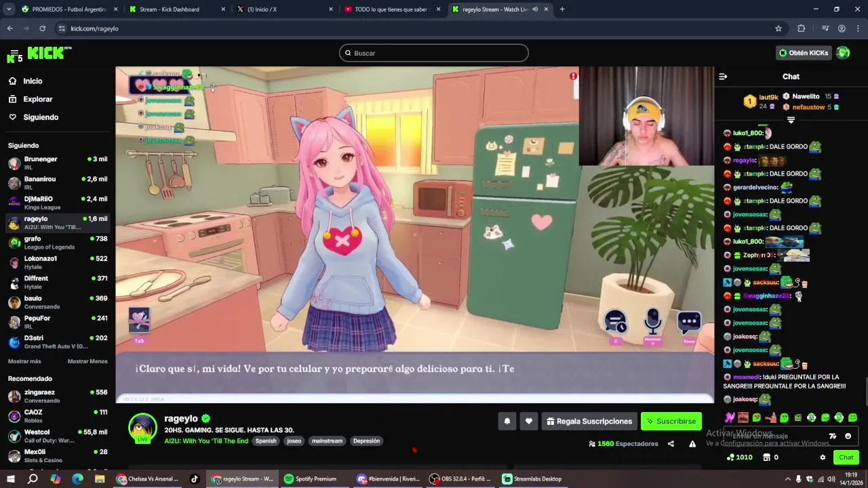
Task: Open the Explorar sidebar item
Action: [37, 99]
